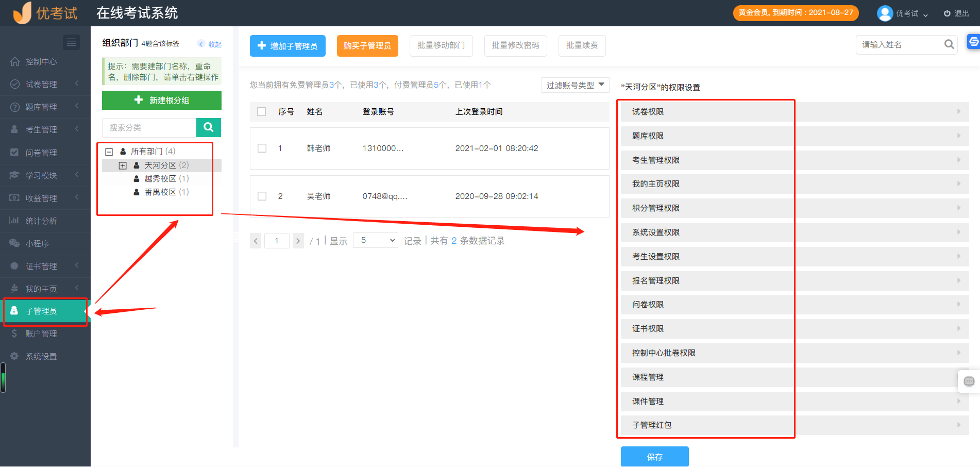Click the user avatar icon
The width and height of the screenshot is (980, 467).
coord(885,13)
